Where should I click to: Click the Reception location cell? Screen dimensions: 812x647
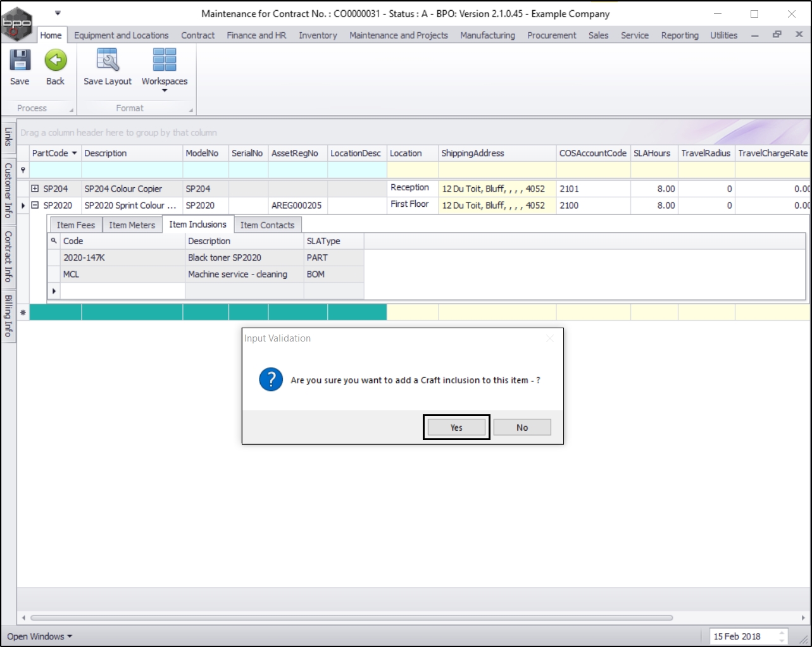coord(413,188)
